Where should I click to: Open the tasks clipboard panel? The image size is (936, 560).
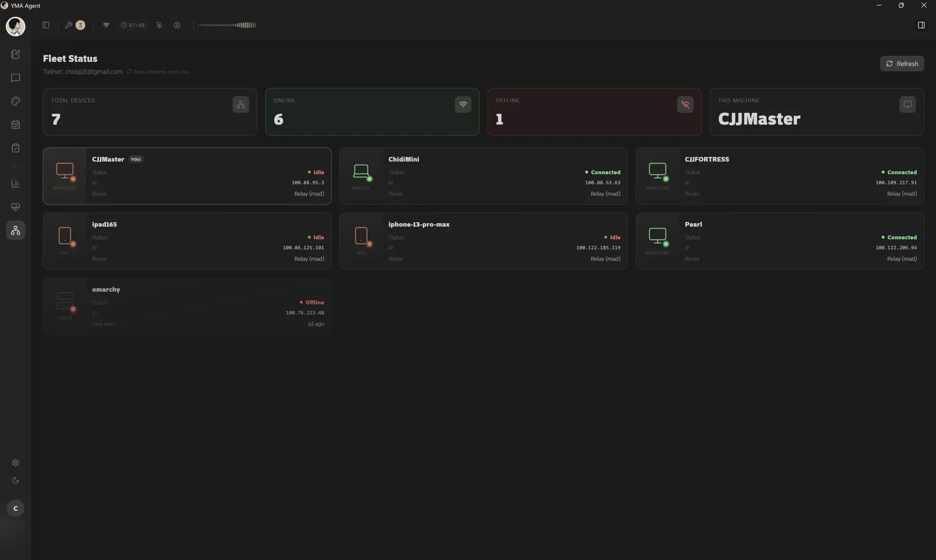16,148
